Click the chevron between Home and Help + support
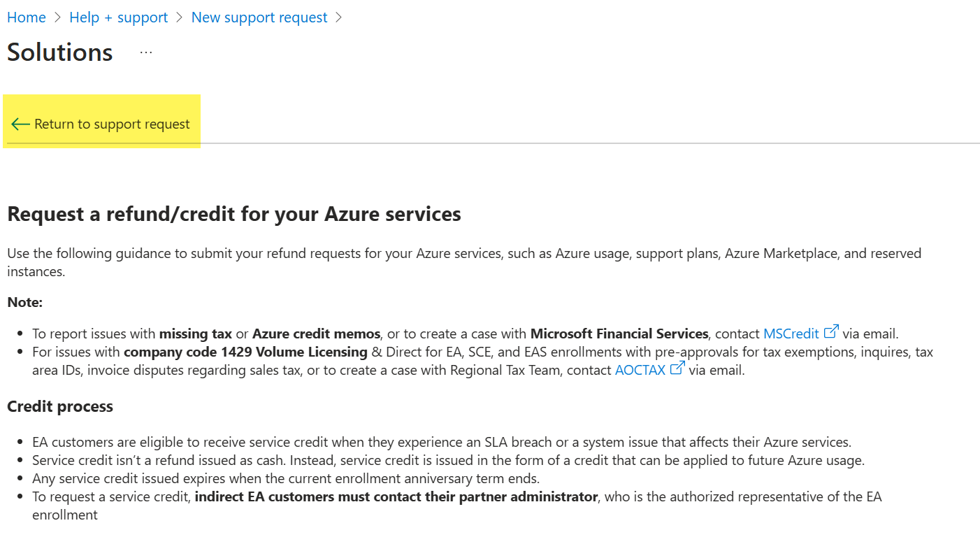 tap(56, 17)
